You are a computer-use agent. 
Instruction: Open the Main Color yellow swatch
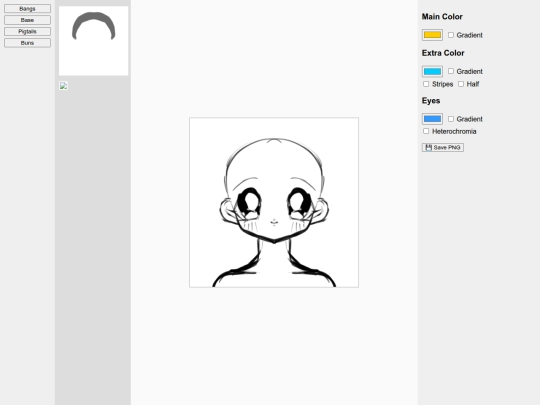pyautogui.click(x=432, y=35)
